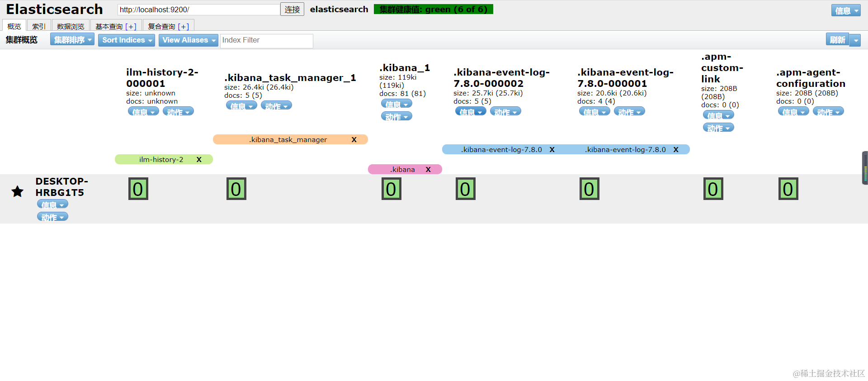Image resolution: width=868 pixels, height=381 pixels.
Task: Open 动作 dropdown for .apm-custom-link
Action: [x=718, y=128]
